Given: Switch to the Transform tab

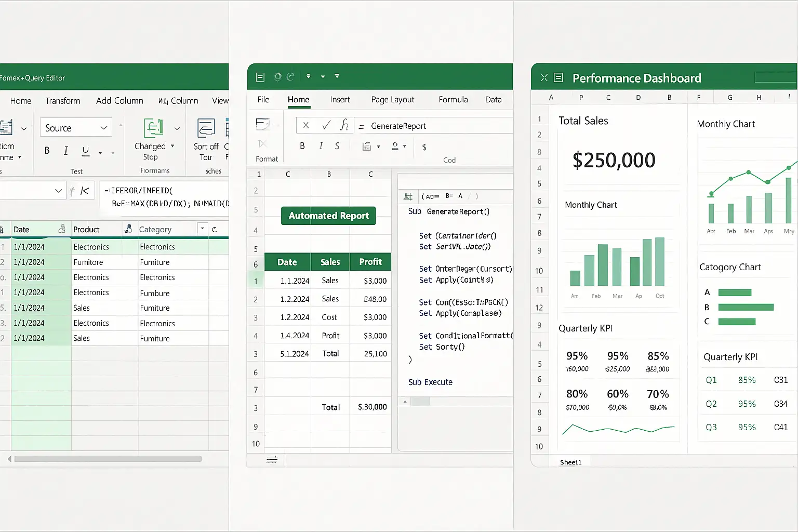Looking at the screenshot, I should point(62,101).
